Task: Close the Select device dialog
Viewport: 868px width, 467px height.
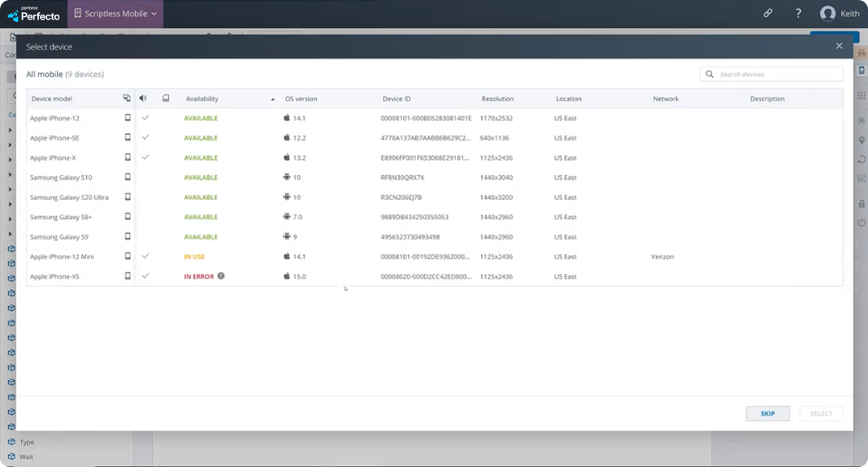Action: coord(840,46)
